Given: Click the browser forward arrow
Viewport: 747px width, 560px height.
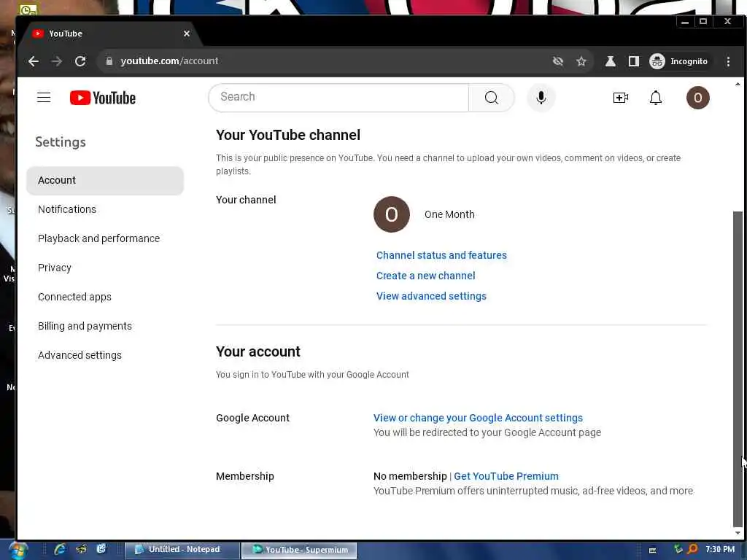Looking at the screenshot, I should tap(57, 61).
